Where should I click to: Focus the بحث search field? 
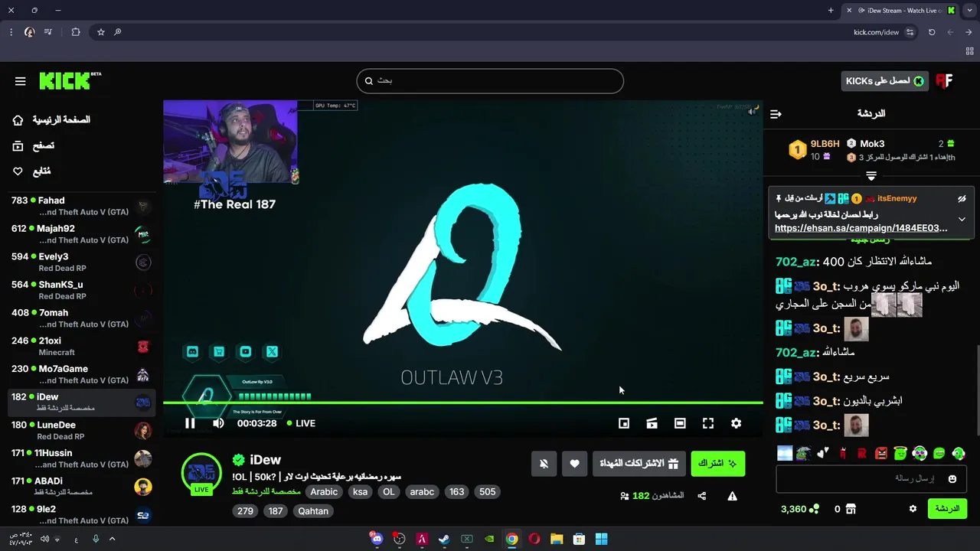[490, 81]
